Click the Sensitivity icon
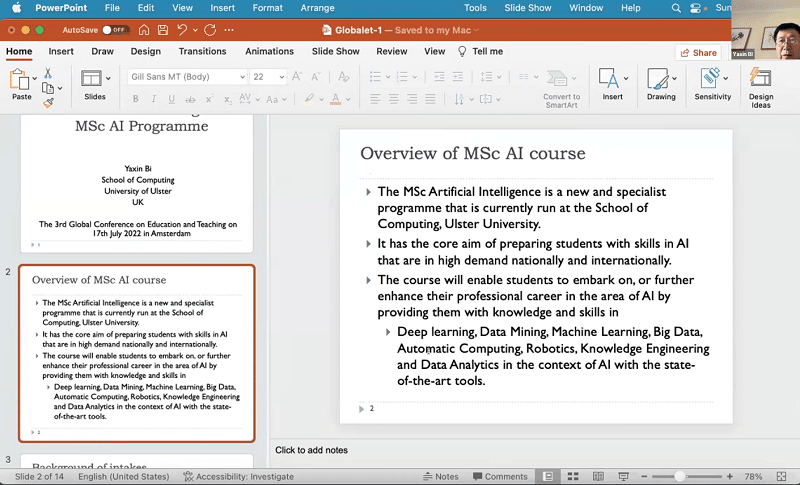 [x=712, y=80]
